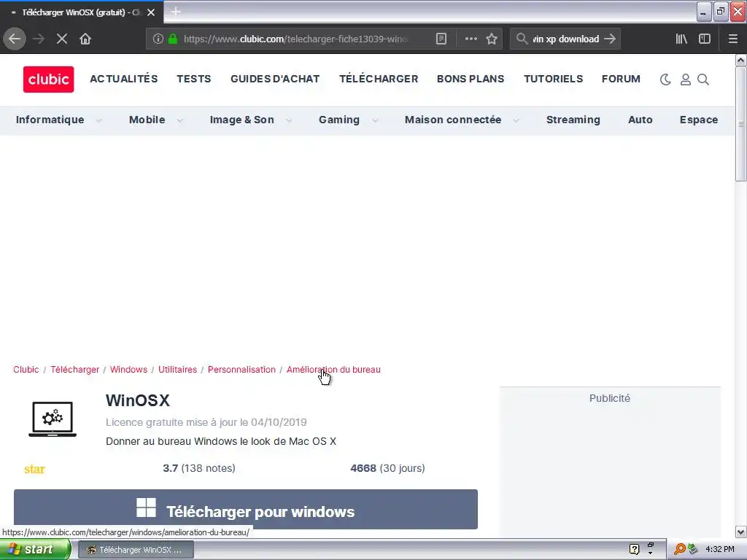This screenshot has width=747, height=560.
Task: Click the orange magnifier system tray icon
Action: tap(679, 550)
